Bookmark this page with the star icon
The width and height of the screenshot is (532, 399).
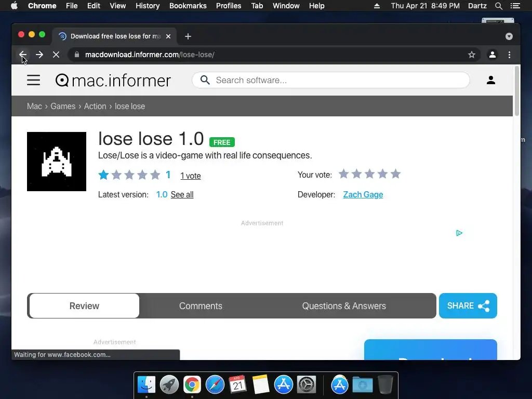pos(472,55)
